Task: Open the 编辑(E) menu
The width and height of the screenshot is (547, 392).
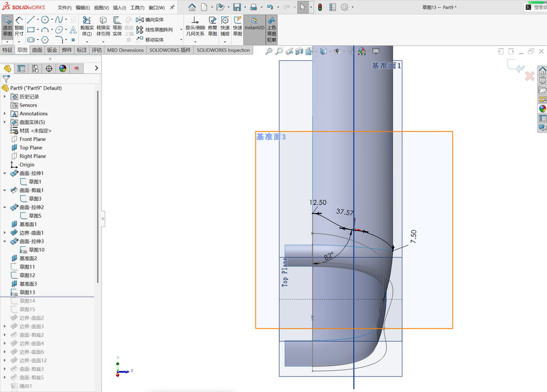Action: (83, 7)
